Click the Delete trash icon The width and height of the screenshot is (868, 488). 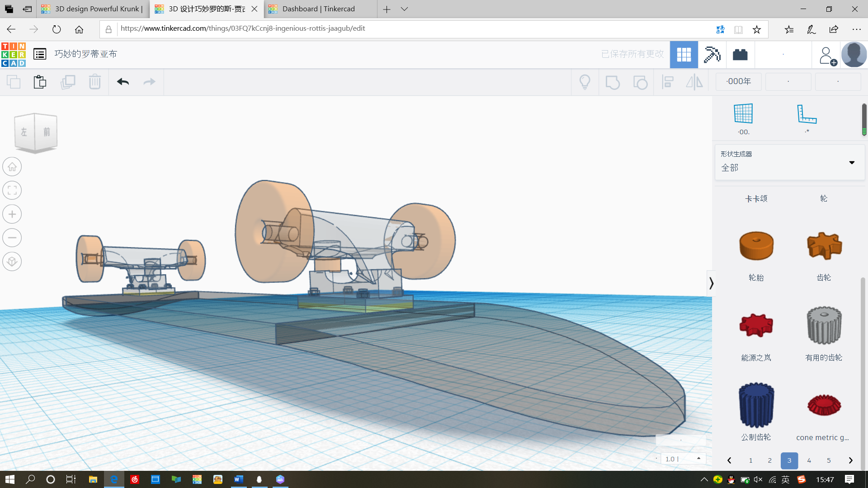(x=94, y=82)
